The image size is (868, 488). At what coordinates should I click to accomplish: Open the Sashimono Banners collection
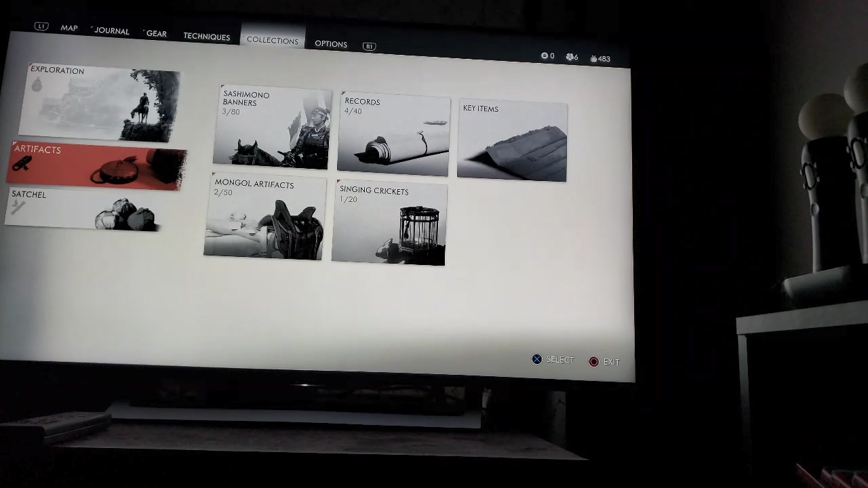pyautogui.click(x=273, y=127)
